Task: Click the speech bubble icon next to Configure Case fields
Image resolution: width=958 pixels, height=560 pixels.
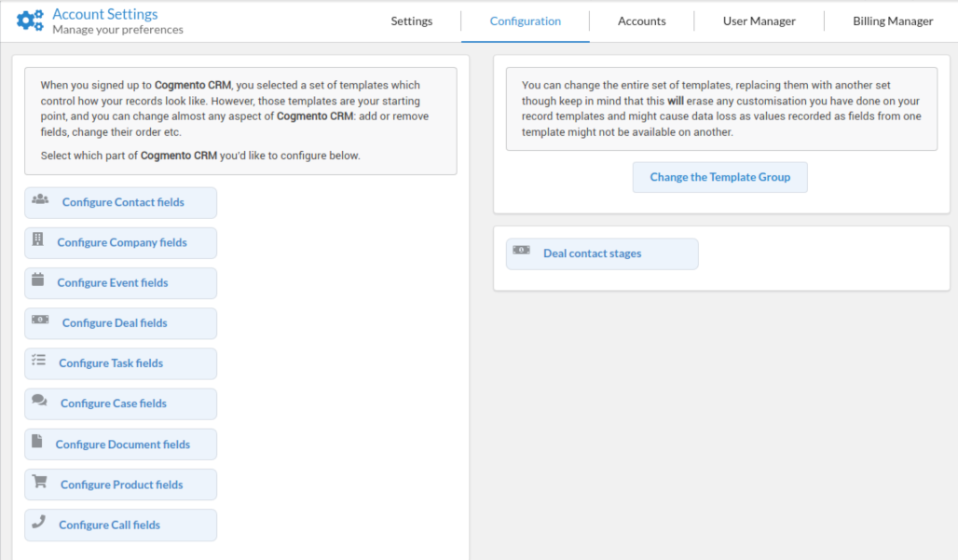Action: pyautogui.click(x=38, y=403)
